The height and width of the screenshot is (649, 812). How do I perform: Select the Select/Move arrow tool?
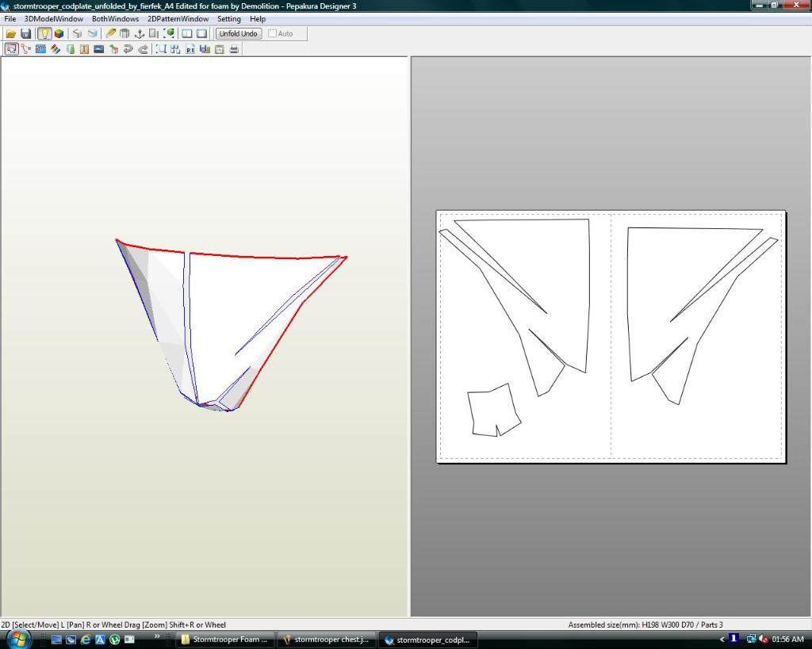click(x=11, y=49)
